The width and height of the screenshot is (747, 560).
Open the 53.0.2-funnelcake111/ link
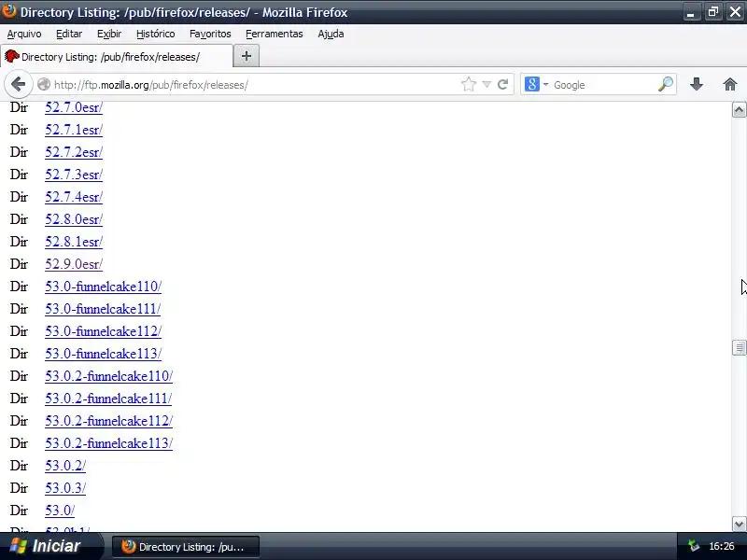click(x=108, y=399)
